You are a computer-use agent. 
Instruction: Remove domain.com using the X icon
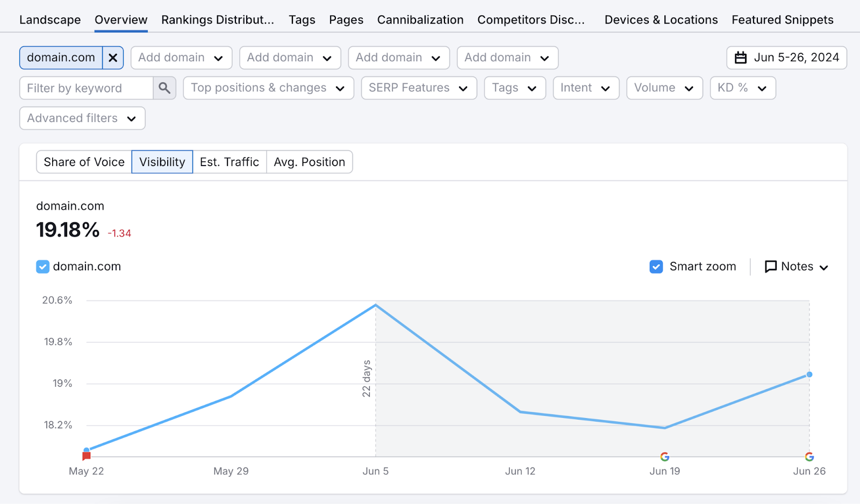(x=113, y=57)
